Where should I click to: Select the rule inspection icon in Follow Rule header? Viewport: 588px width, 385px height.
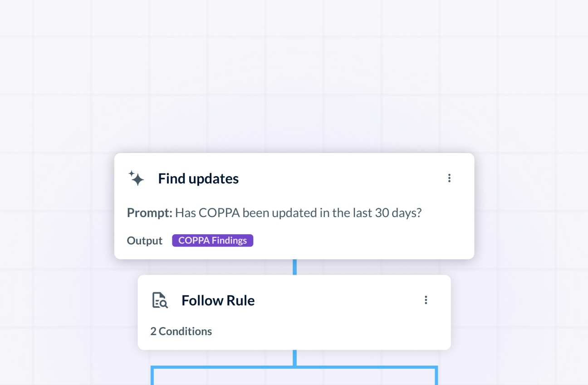point(159,300)
